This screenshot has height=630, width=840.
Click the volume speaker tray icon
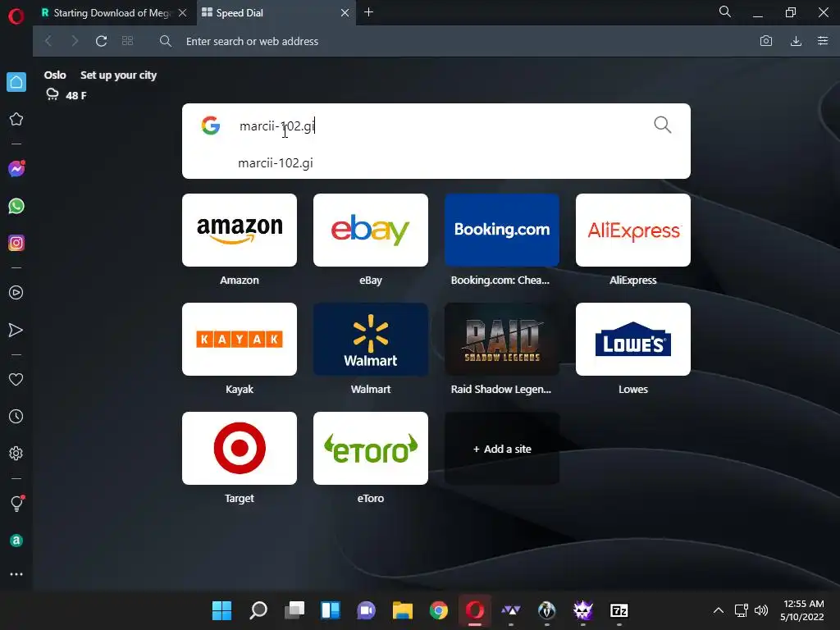(761, 610)
